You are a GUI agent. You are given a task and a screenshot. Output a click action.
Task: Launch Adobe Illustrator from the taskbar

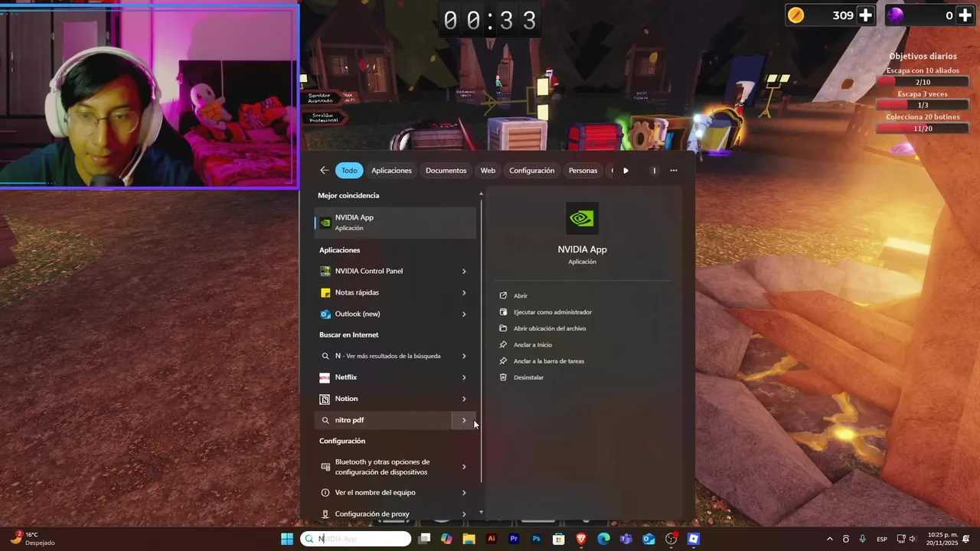[492, 539]
